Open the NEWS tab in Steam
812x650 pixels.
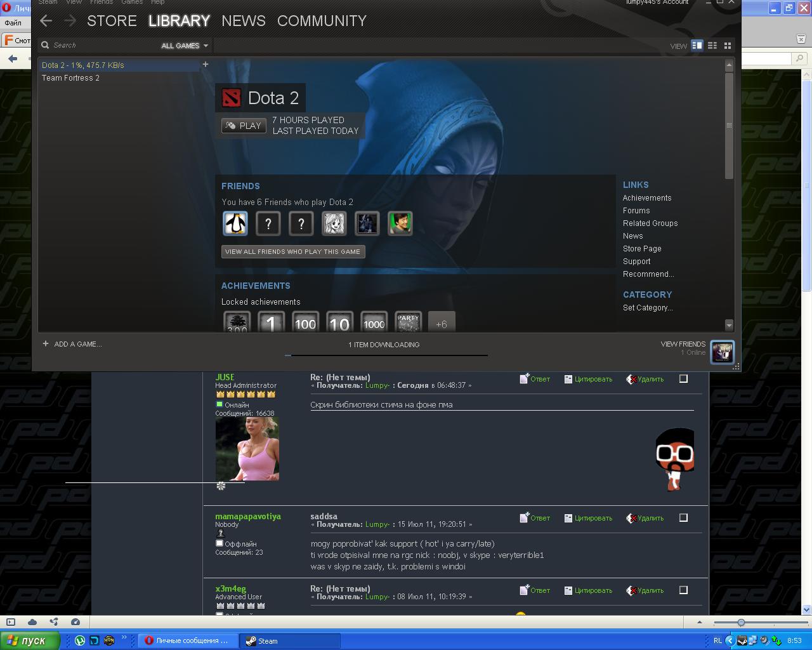[244, 21]
